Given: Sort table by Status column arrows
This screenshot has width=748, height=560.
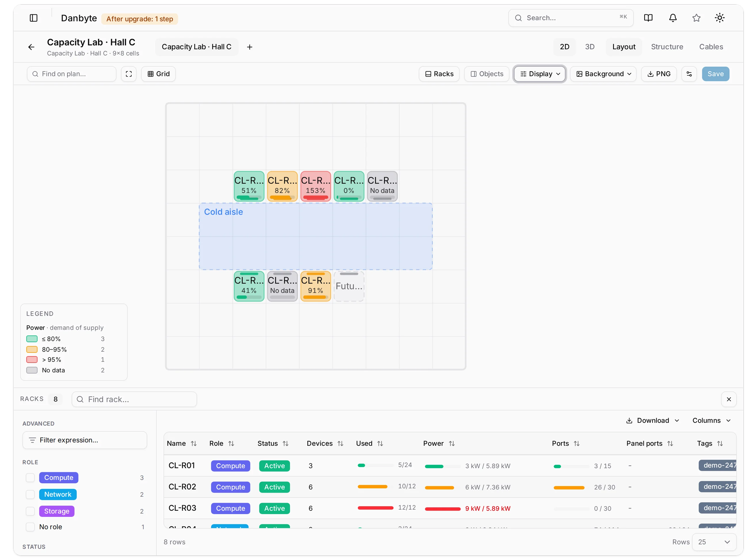Looking at the screenshot, I should click(x=286, y=443).
